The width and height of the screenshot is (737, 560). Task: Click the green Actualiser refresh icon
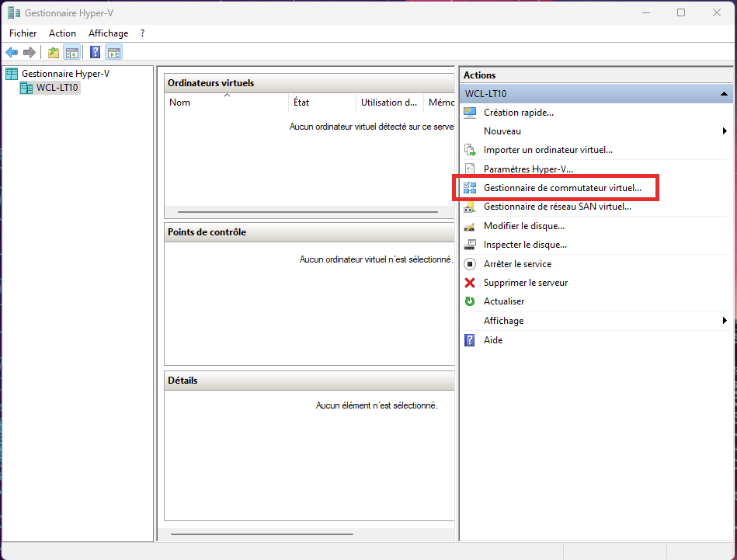pos(470,301)
